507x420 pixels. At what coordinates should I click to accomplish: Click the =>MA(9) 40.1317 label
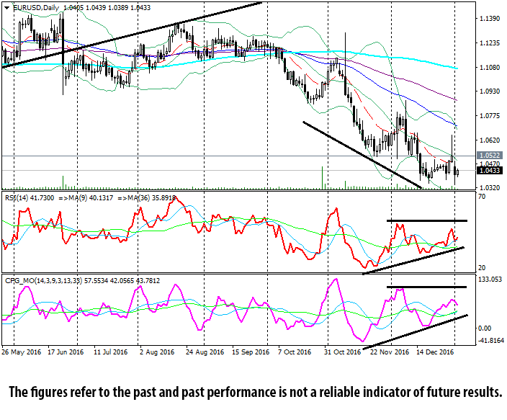(x=86, y=197)
